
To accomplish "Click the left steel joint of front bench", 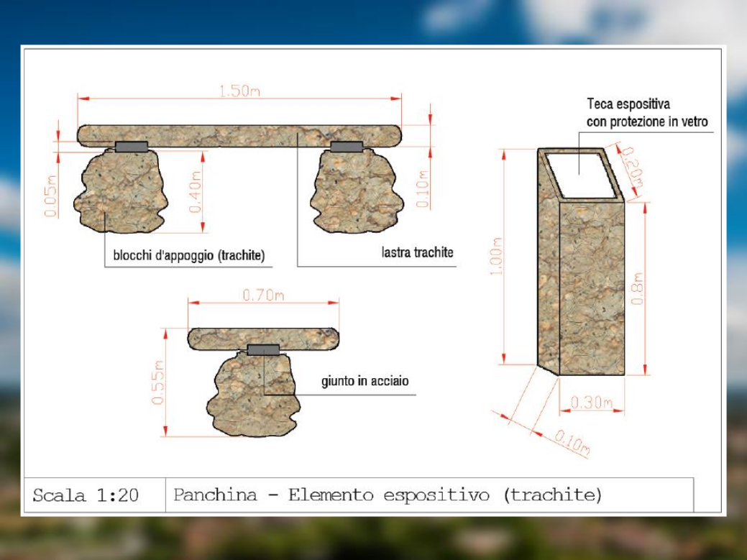I will (131, 147).
